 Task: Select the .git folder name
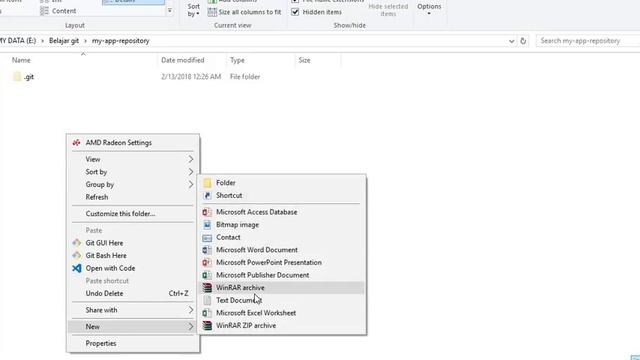[29, 77]
